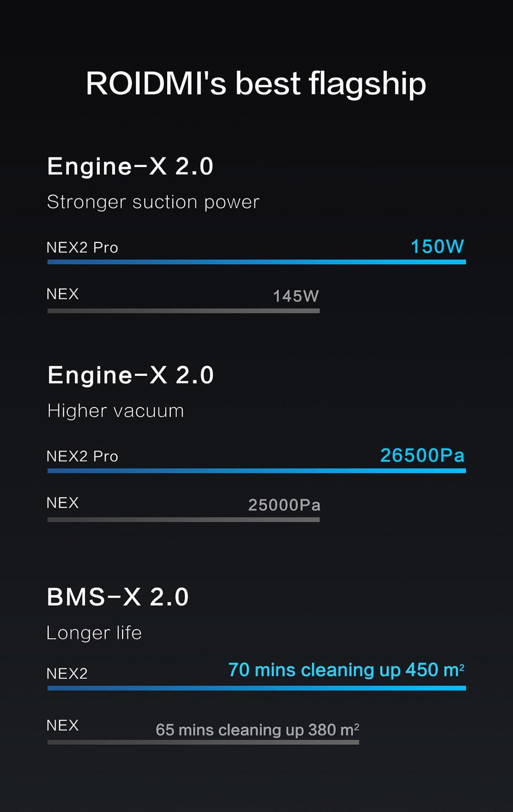
Task: Click the gray 25000Pa vacuum bar
Action: pos(183,520)
